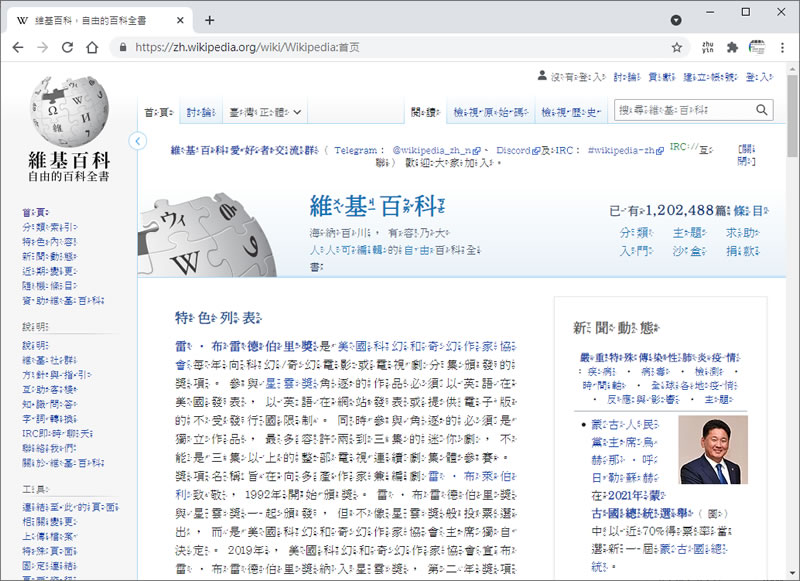800x581 pixels.
Task: Click the browser forward arrow
Action: point(43,47)
